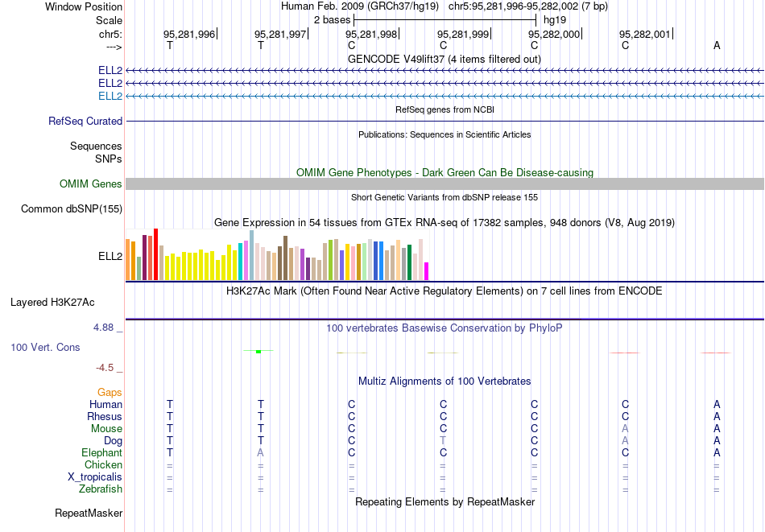Click the light-blue ELL2 transcript label
Image resolution: width=765 pixels, height=532 pixels.
[110, 96]
